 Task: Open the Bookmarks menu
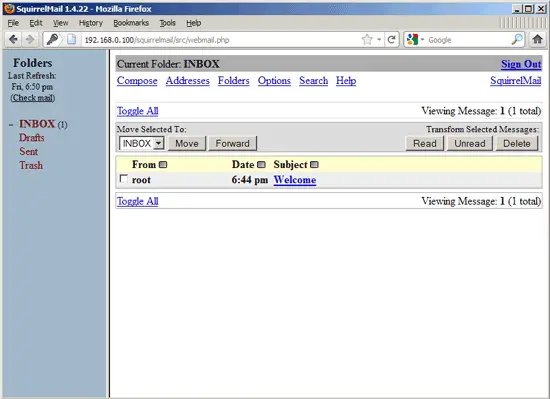pyautogui.click(x=131, y=23)
